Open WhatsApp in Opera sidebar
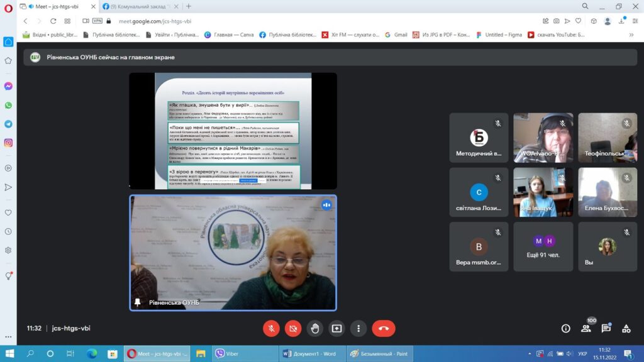644x362 pixels. point(8,105)
